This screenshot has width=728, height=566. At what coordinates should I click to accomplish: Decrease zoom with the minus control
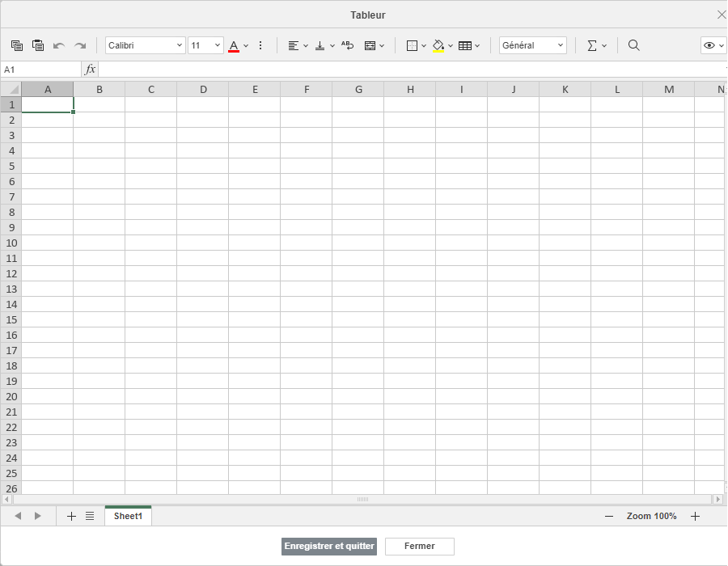pos(608,516)
